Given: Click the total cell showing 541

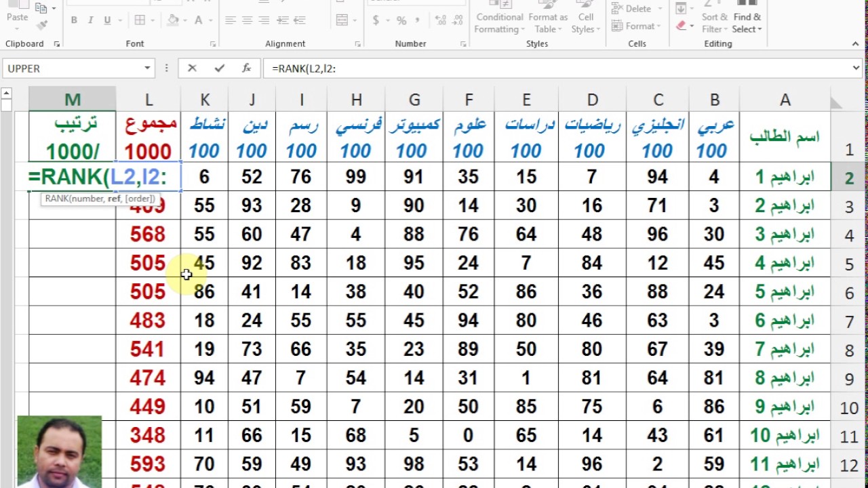Looking at the screenshot, I should [x=149, y=350].
